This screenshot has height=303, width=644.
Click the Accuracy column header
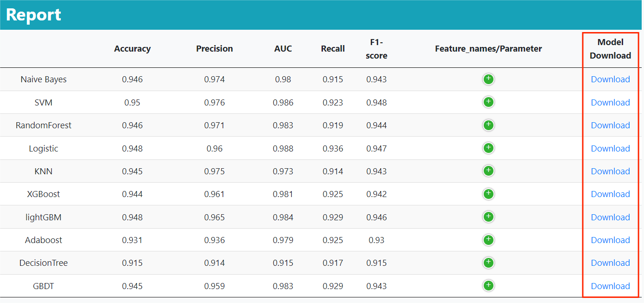point(132,49)
